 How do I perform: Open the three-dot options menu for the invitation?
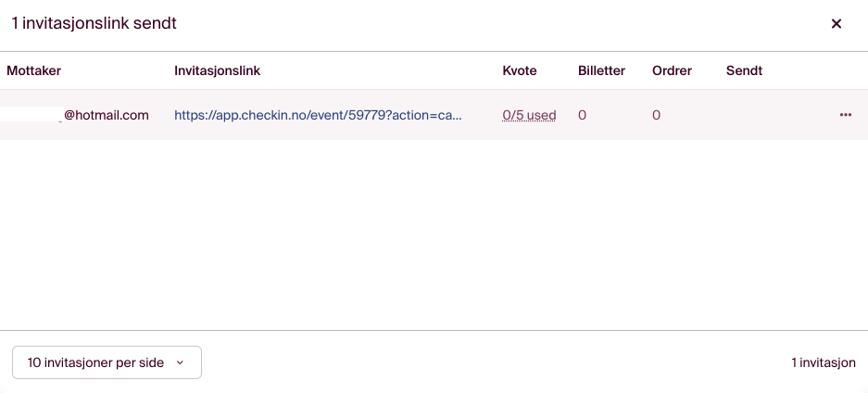point(845,115)
